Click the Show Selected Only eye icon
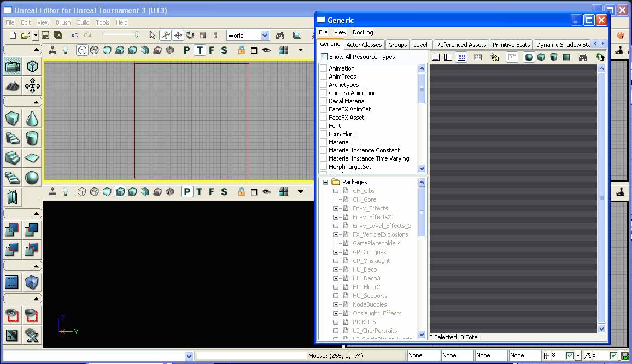 coord(11,315)
